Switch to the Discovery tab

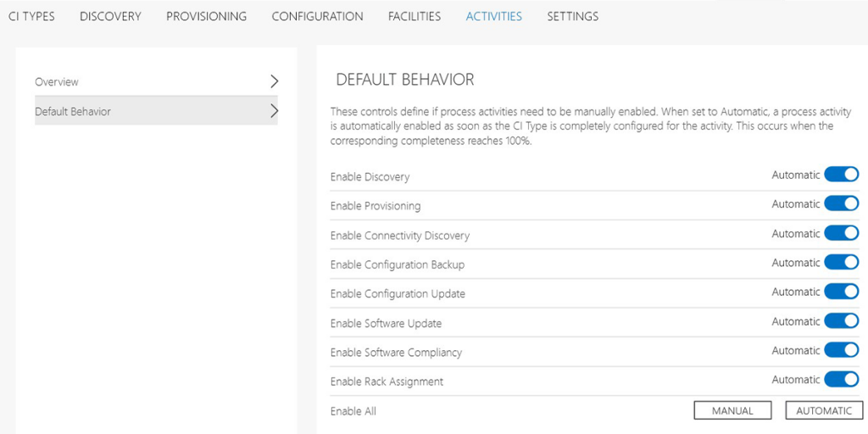(x=110, y=16)
